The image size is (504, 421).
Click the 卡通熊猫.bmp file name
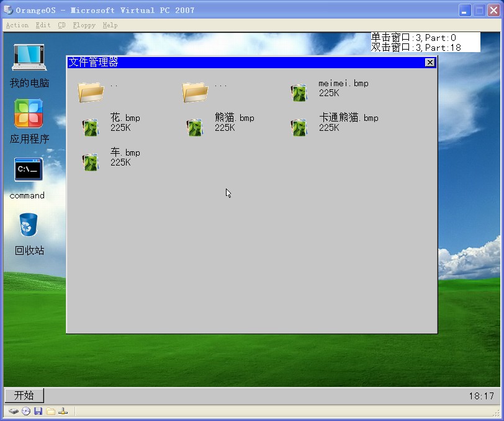click(348, 118)
